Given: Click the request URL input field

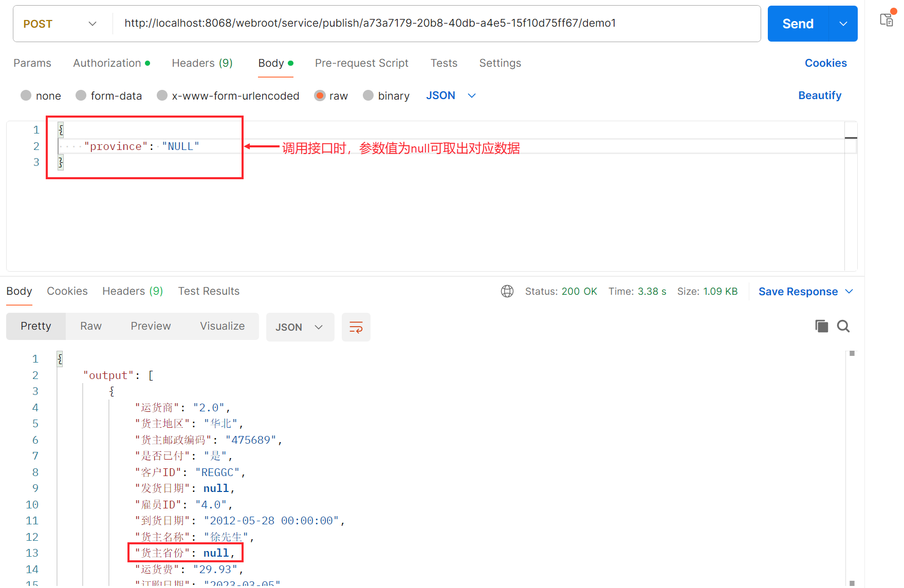Looking at the screenshot, I should [436, 23].
